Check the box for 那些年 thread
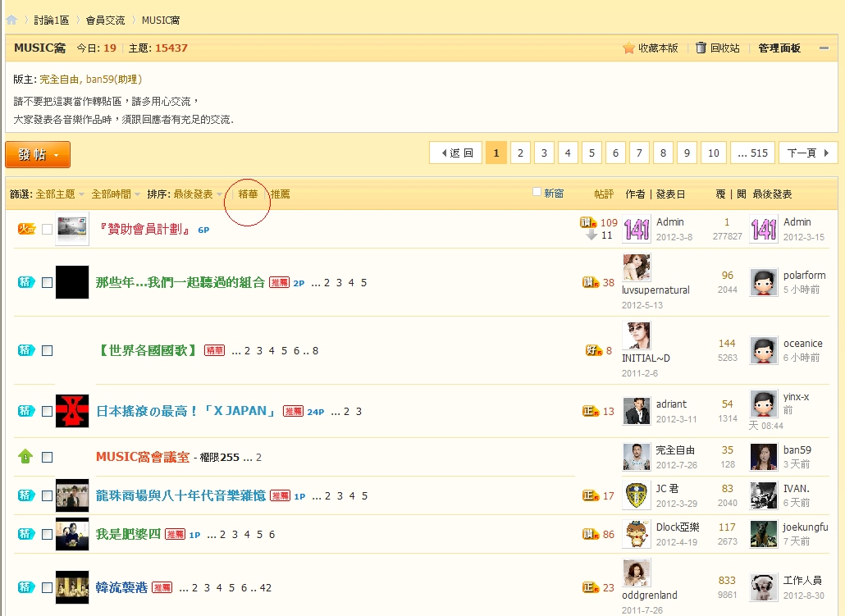Screen dimensions: 845x616 coord(47,282)
